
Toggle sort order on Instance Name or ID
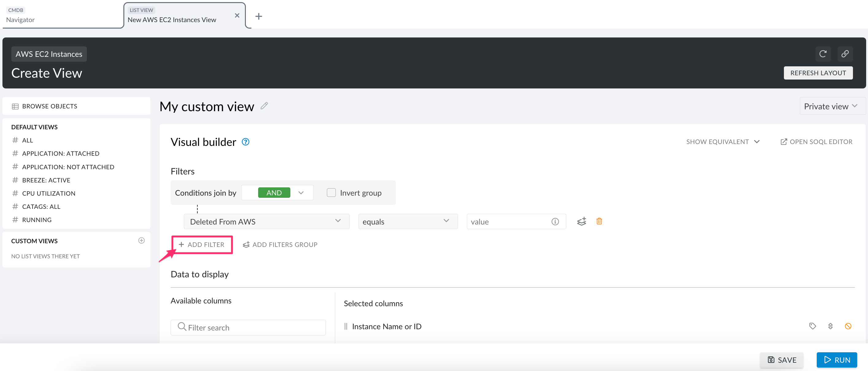(x=830, y=326)
